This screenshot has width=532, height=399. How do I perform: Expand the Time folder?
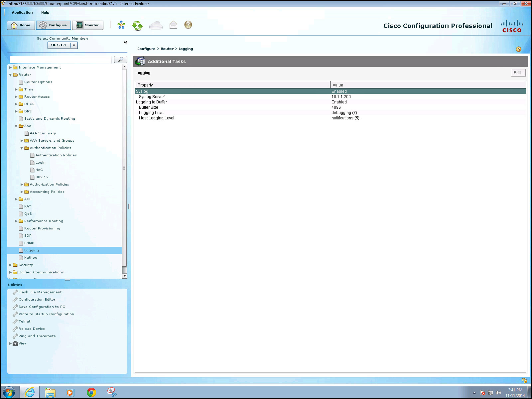pos(16,89)
